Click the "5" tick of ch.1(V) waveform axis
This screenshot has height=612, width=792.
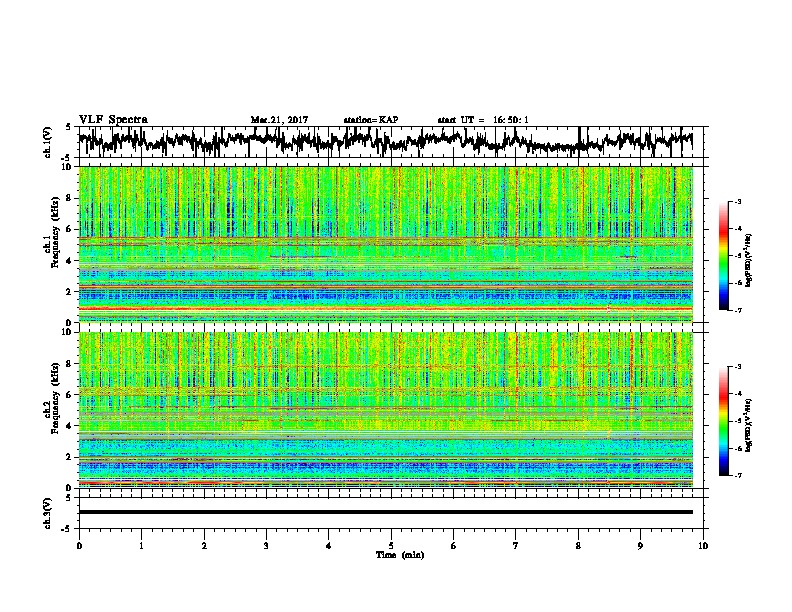(x=68, y=127)
